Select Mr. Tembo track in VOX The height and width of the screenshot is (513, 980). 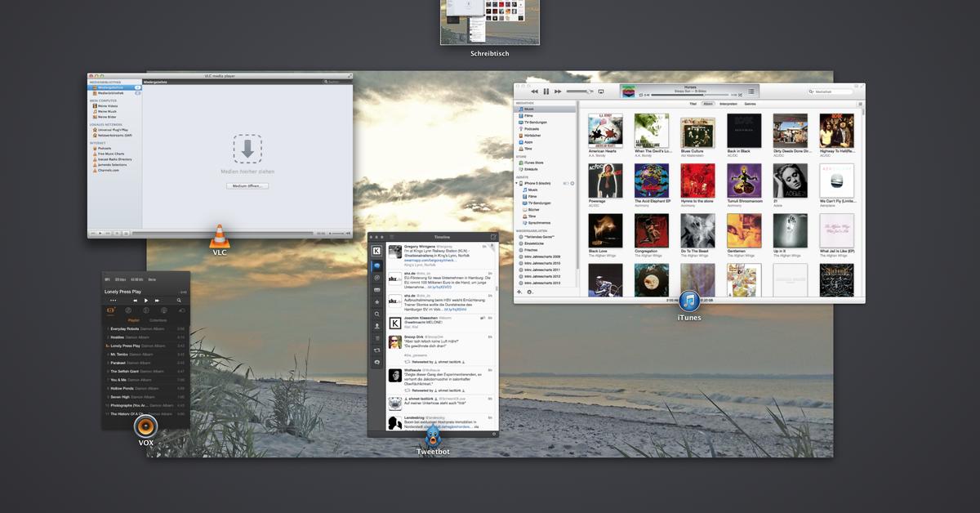click(x=145, y=355)
